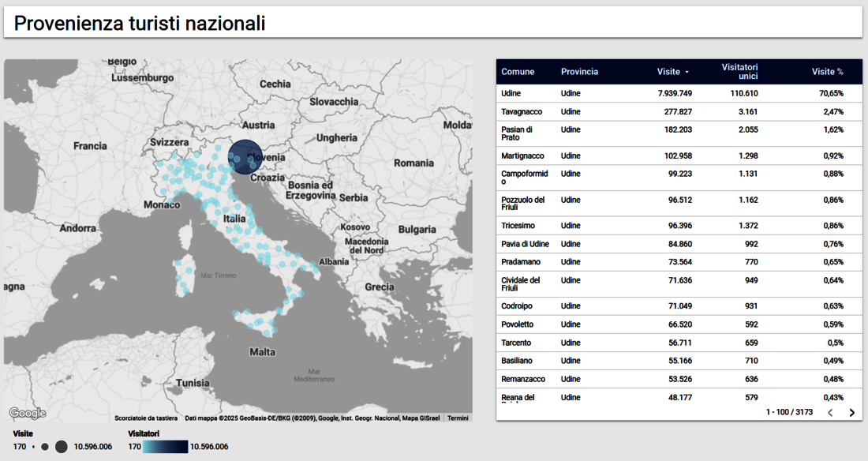Screen dimensions: 868x461
Task: Sort table by Comune column header
Action: (x=518, y=72)
